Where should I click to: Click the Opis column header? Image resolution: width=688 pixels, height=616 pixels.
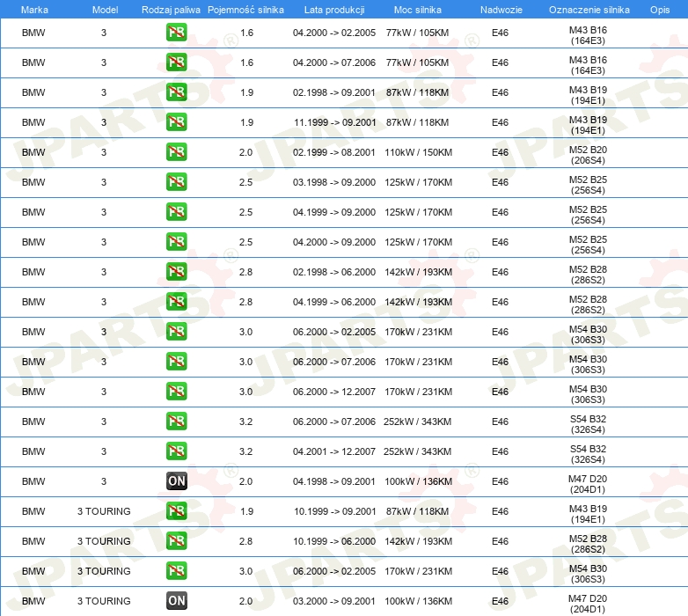pos(659,10)
